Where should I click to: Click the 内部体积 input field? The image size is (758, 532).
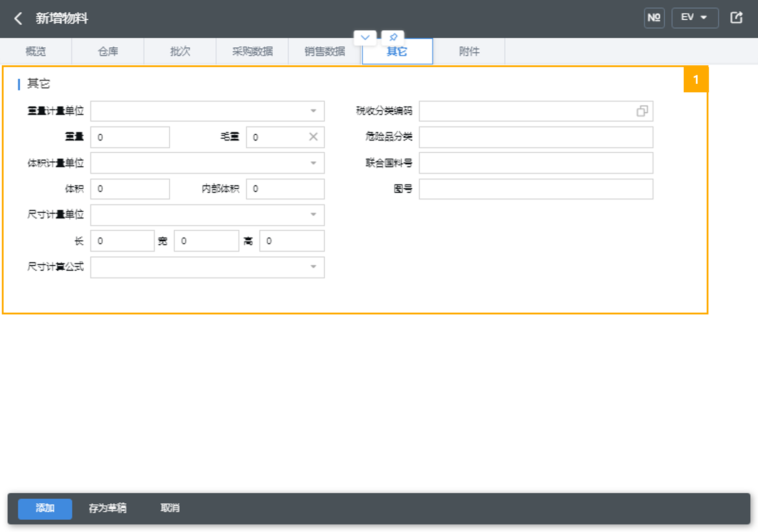285,189
